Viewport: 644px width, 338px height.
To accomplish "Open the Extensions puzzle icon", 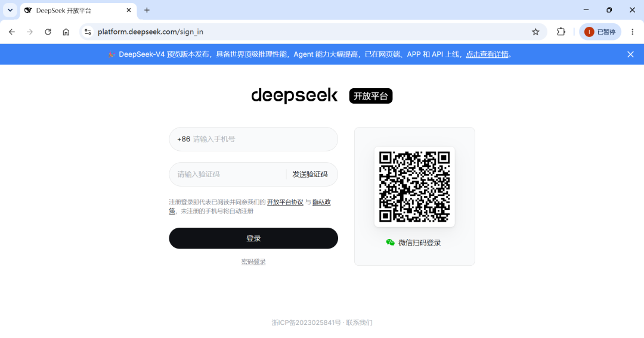I will pyautogui.click(x=561, y=32).
